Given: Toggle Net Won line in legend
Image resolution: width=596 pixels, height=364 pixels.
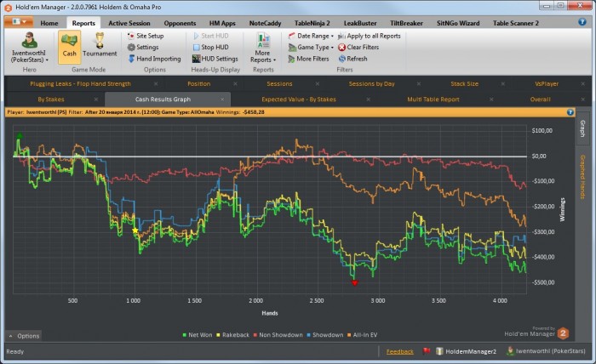Looking at the screenshot, I should pos(198,335).
